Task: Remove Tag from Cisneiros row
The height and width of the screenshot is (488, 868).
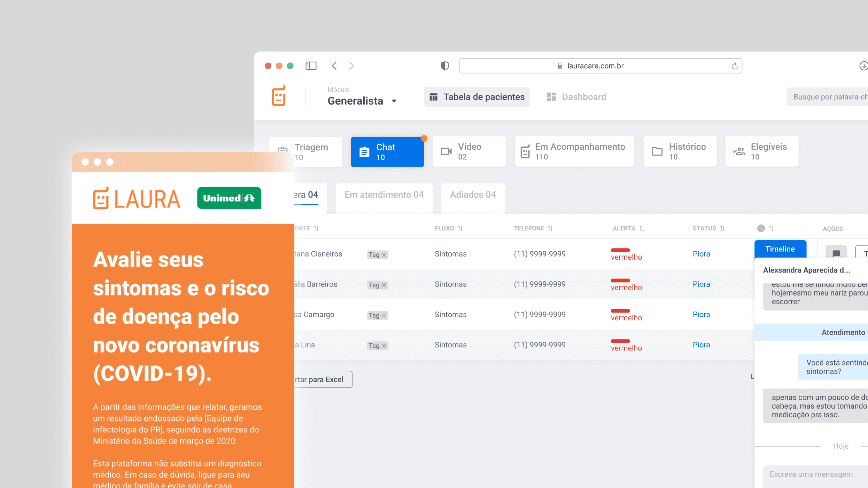Action: [384, 255]
